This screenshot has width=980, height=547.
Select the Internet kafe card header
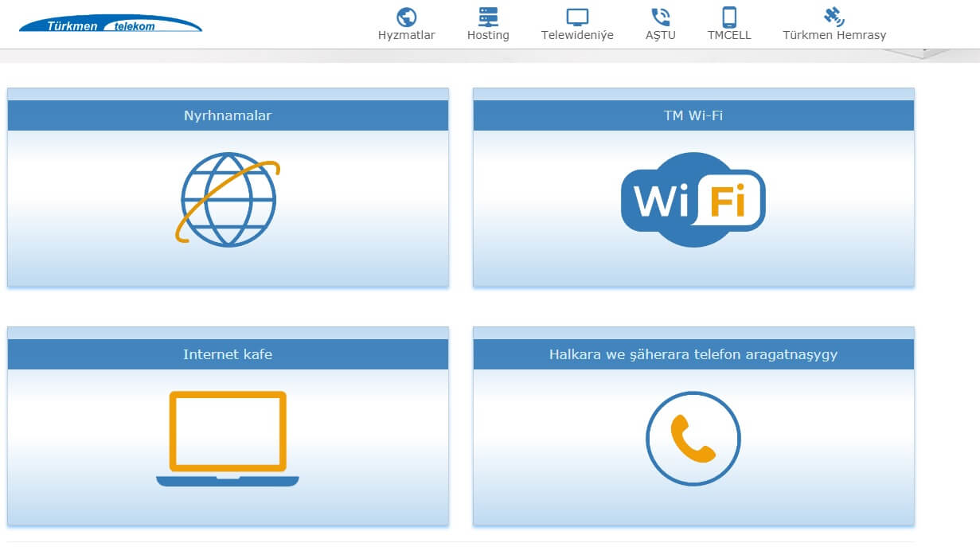point(228,354)
